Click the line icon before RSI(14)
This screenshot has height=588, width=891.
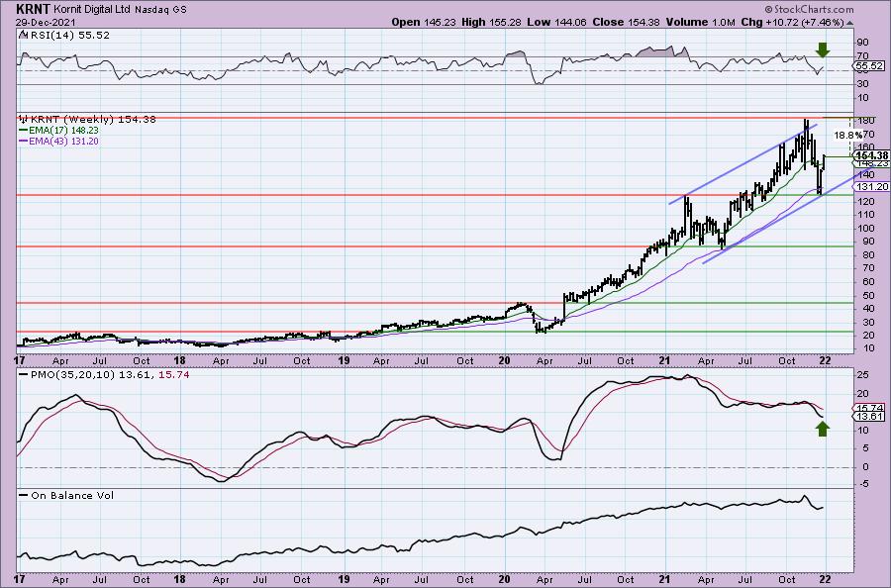pyautogui.click(x=23, y=35)
